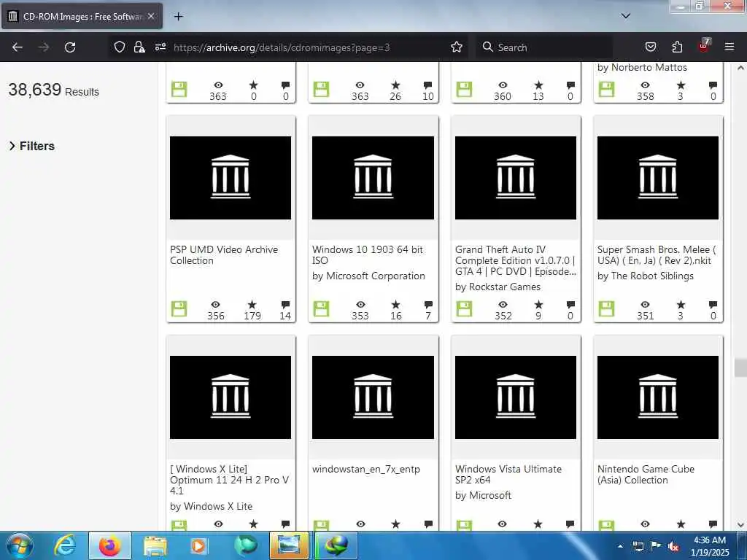
Task: Reload the current page
Action: pos(70,47)
